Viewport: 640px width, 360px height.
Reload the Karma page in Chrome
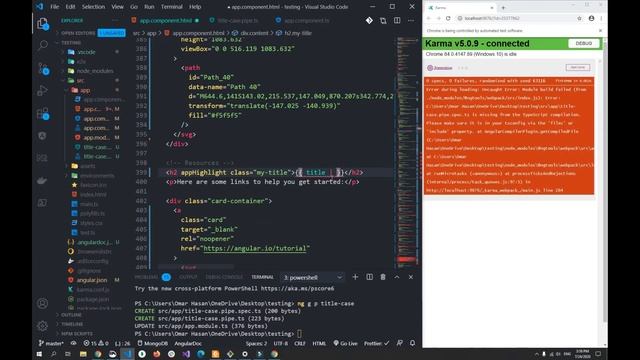tap(448, 18)
